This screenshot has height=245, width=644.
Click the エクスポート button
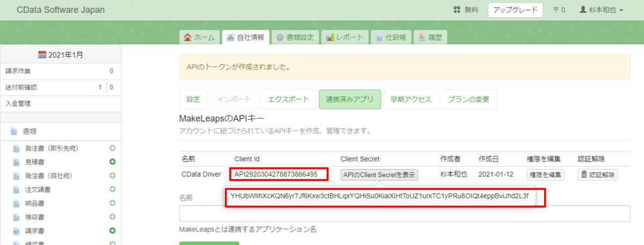click(x=288, y=99)
